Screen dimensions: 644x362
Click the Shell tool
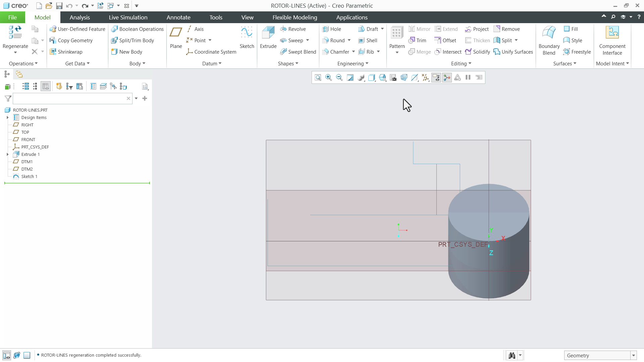coord(368,41)
